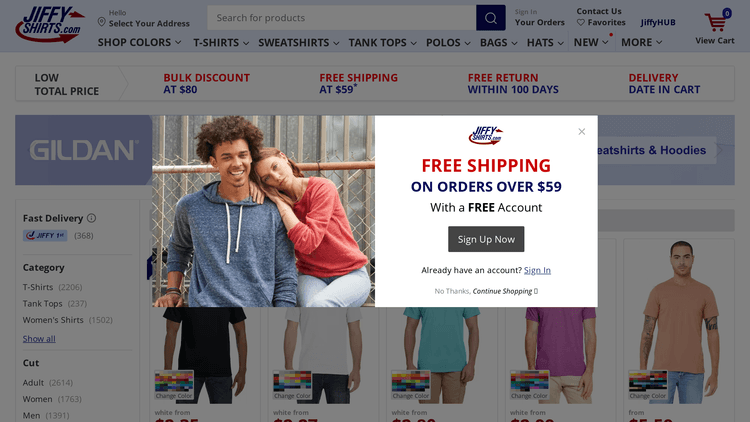The image size is (750, 422).
Task: Click the Search for products field
Action: coord(342,18)
